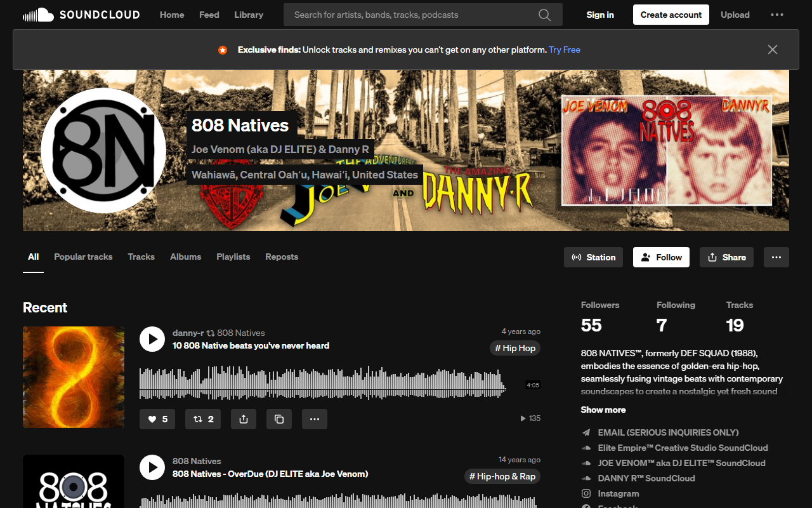This screenshot has width=812, height=508.
Task: Click the Try Free link
Action: click(565, 50)
